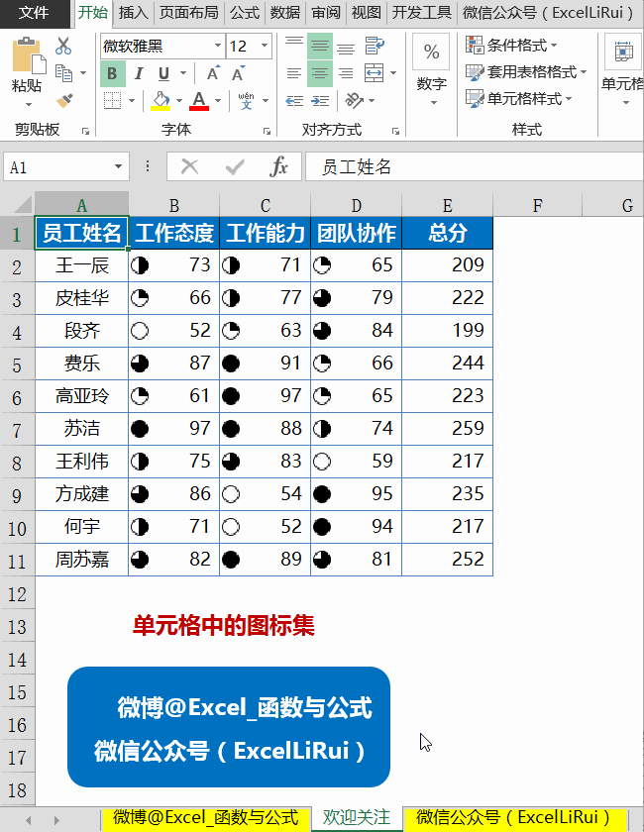644x832 pixels.
Task: Align cell text left
Action: pos(294,73)
